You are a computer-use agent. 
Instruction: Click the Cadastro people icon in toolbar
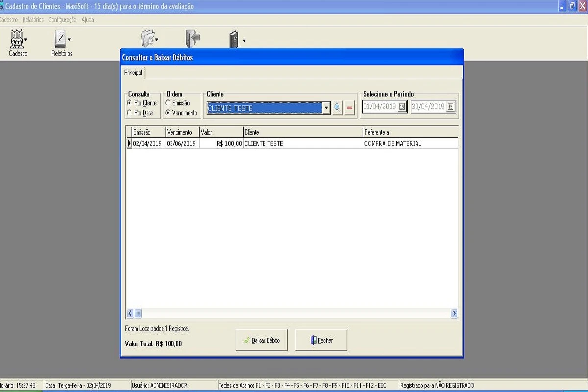[17, 39]
